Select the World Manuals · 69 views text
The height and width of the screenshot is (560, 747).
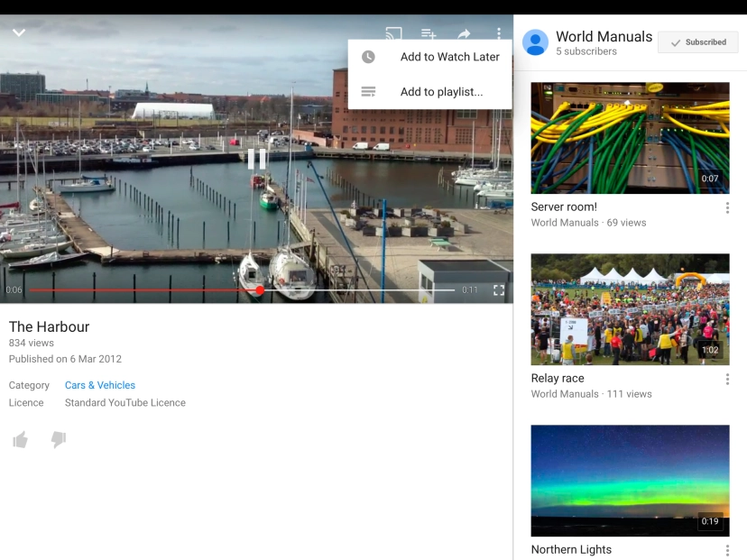click(x=588, y=223)
